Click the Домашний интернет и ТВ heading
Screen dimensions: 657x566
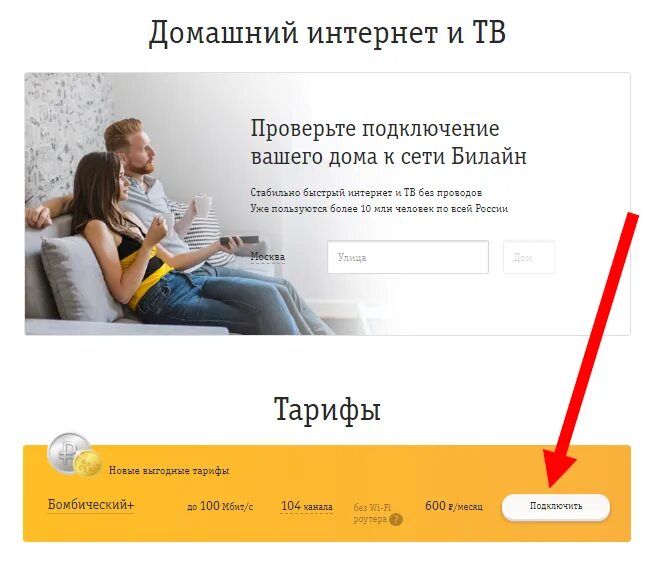pos(327,33)
